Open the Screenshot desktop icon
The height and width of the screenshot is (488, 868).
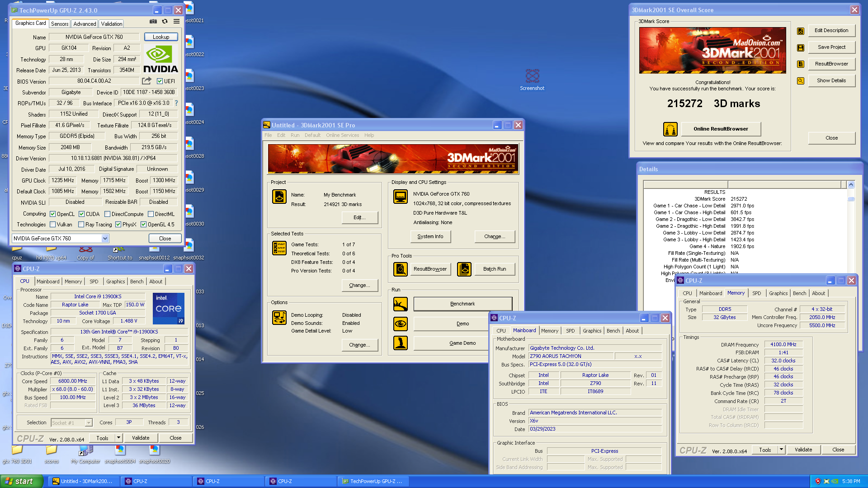[532, 79]
